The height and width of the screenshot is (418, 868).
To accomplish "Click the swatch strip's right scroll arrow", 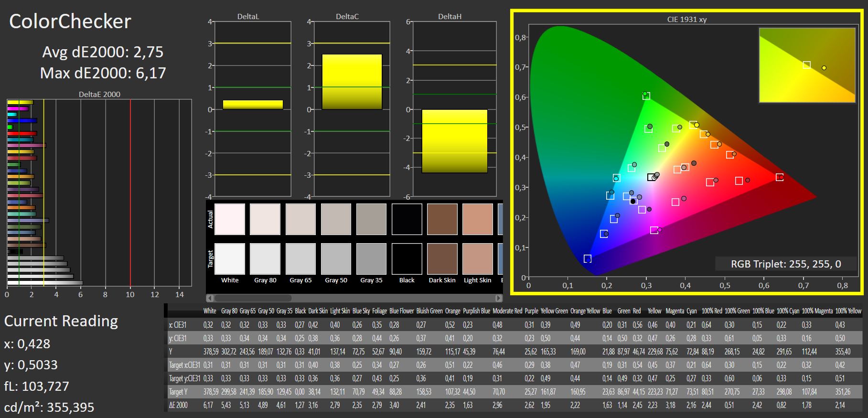I will point(499,298).
